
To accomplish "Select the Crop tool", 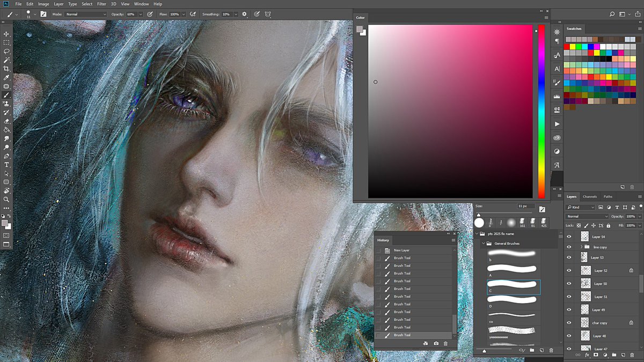I will pyautogui.click(x=6, y=69).
